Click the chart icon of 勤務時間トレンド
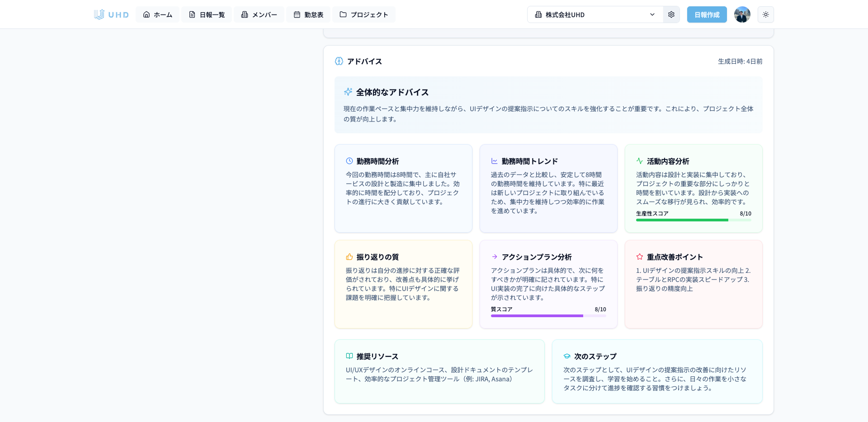This screenshot has height=422, width=868. point(495,161)
